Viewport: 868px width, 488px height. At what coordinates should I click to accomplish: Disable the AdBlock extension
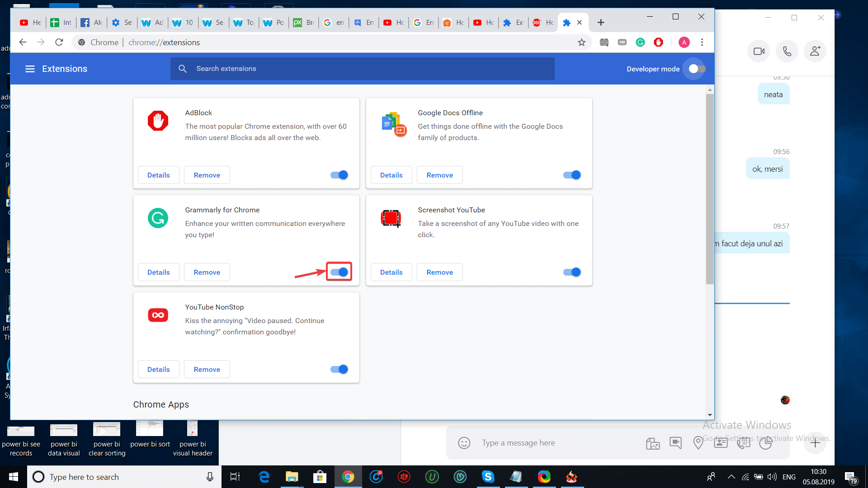coord(339,175)
